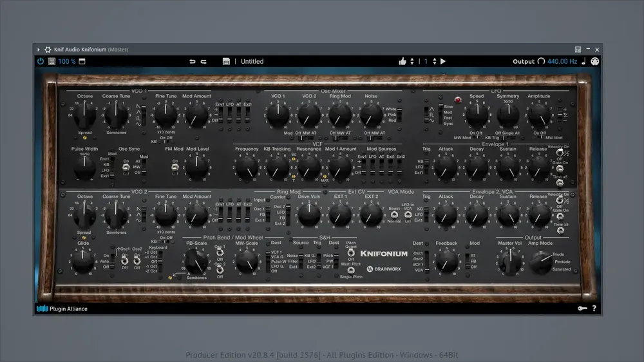Click the Feedback knob
Viewport: 644px width, 362px height.
(446, 262)
